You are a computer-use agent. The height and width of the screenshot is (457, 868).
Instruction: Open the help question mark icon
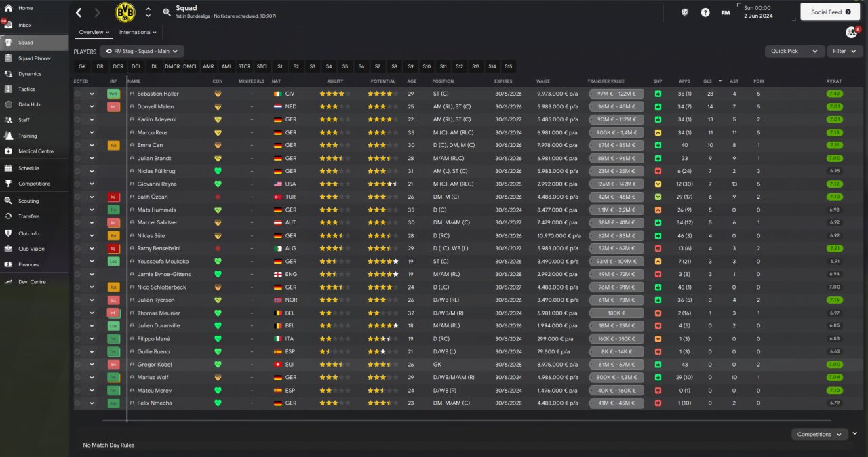705,12
